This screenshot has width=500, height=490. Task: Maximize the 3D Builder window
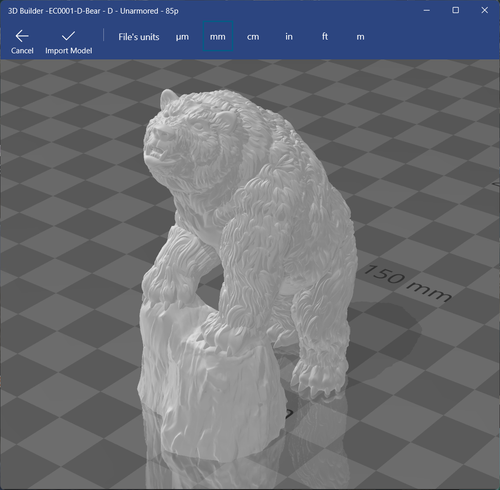point(456,10)
